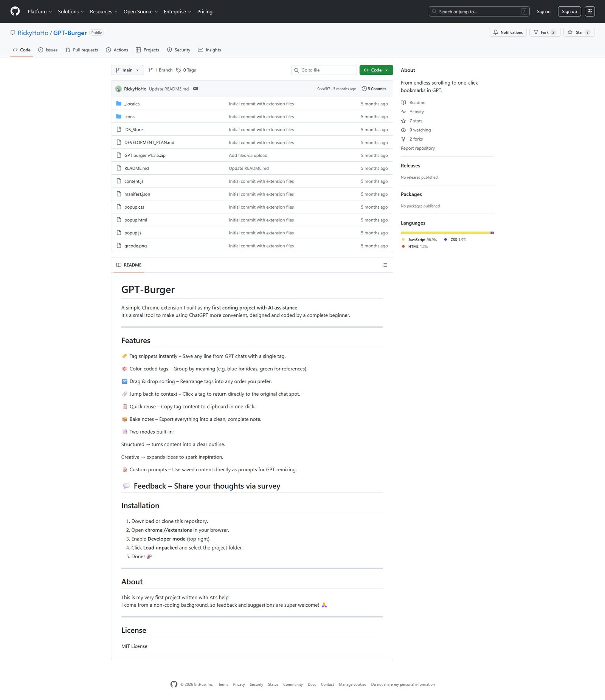Screen dimensions: 605x700
Task: Expand the main branch dropdown
Action: [127, 70]
